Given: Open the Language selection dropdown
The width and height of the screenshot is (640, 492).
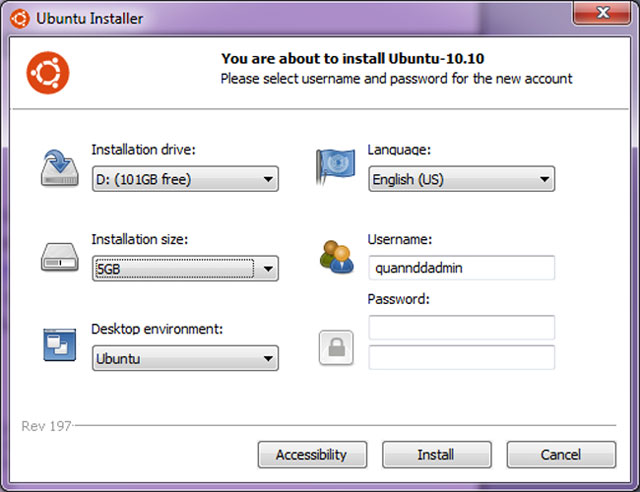Looking at the screenshot, I should coord(461,180).
